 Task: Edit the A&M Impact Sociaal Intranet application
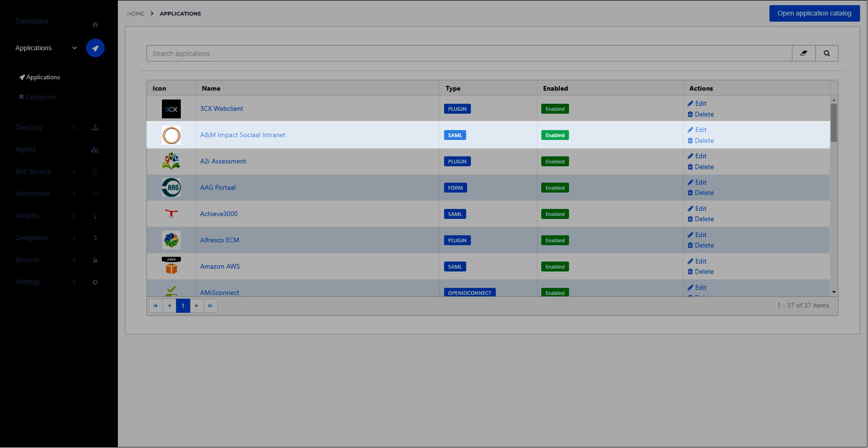click(x=697, y=130)
